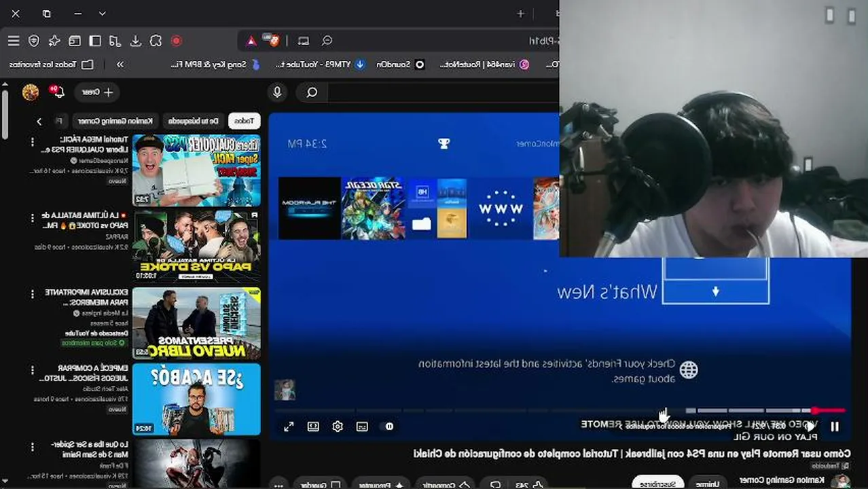Open a new browser tab with plus
868x489 pixels.
[x=520, y=14]
